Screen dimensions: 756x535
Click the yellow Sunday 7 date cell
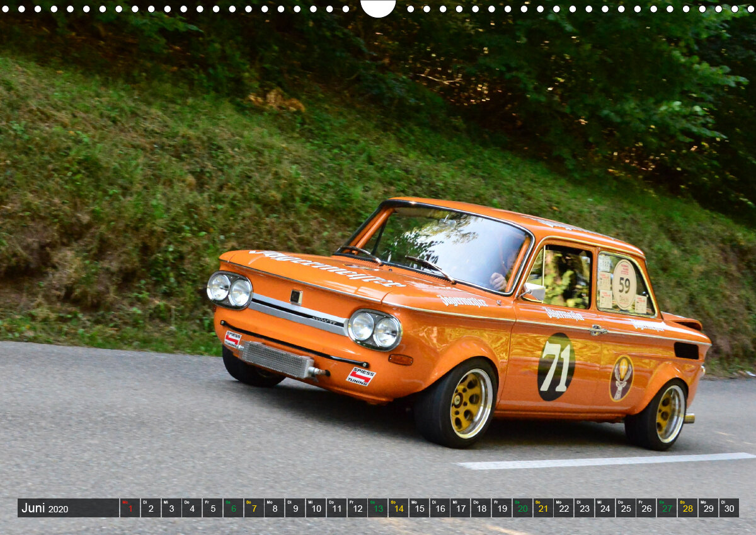(x=254, y=508)
